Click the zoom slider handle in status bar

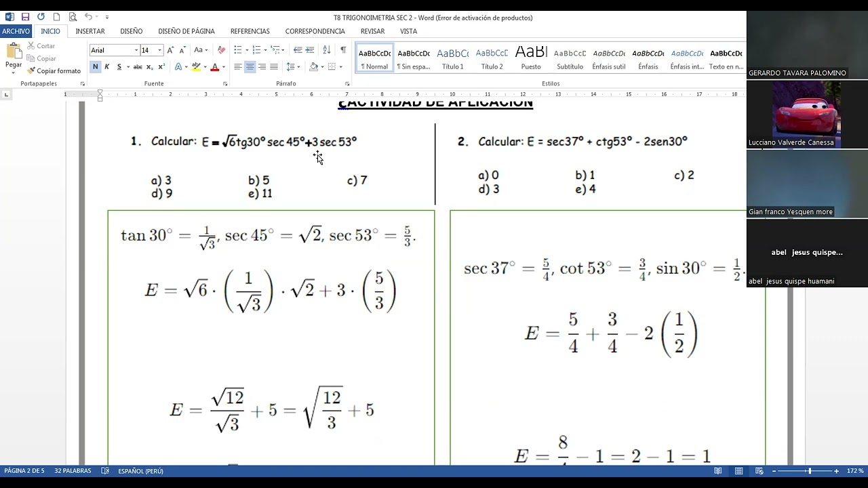808,471
